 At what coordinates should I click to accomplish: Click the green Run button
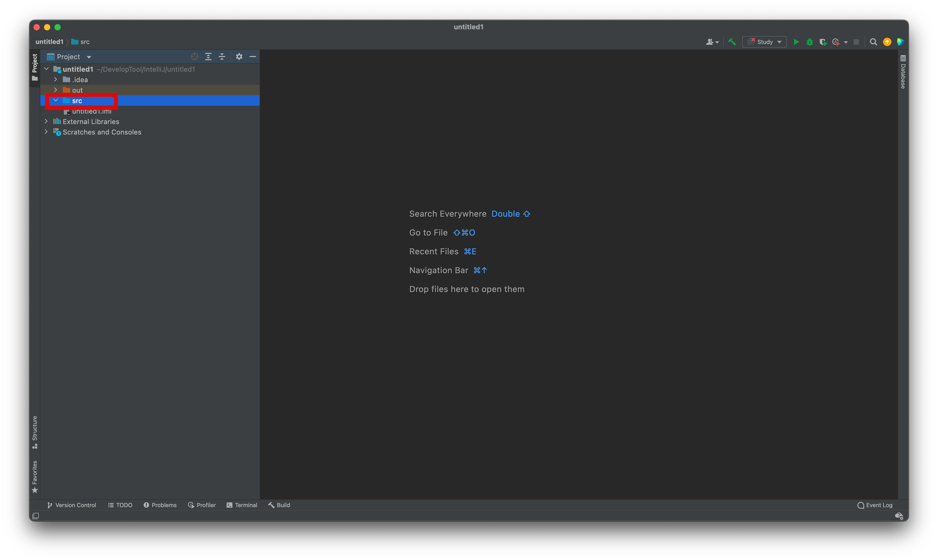[796, 42]
